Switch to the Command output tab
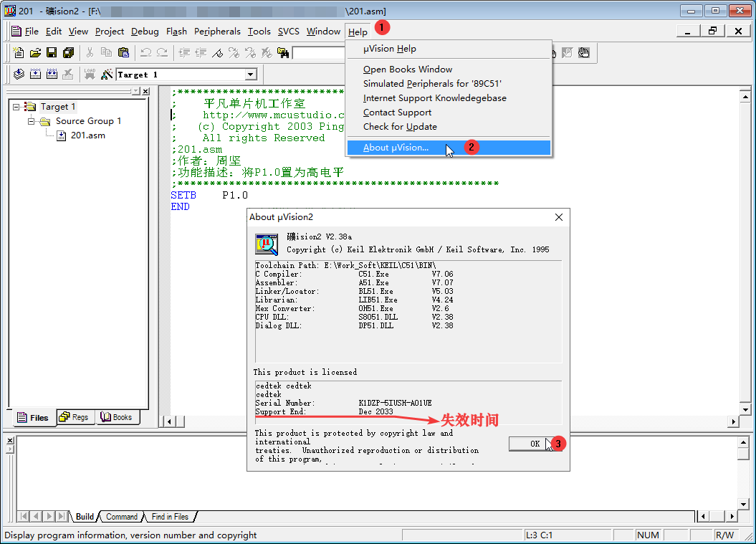Image resolution: width=756 pixels, height=544 pixels. (122, 517)
